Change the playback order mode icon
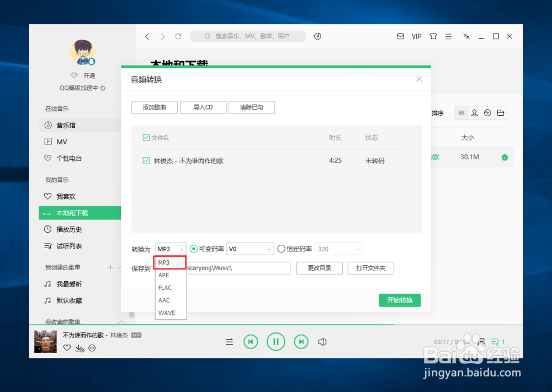552x392 pixels. point(229,342)
